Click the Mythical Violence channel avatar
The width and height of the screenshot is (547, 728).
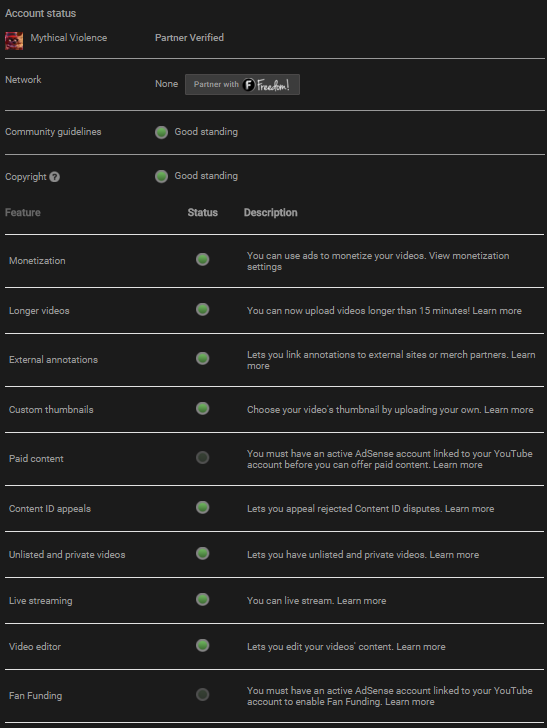[x=14, y=40]
